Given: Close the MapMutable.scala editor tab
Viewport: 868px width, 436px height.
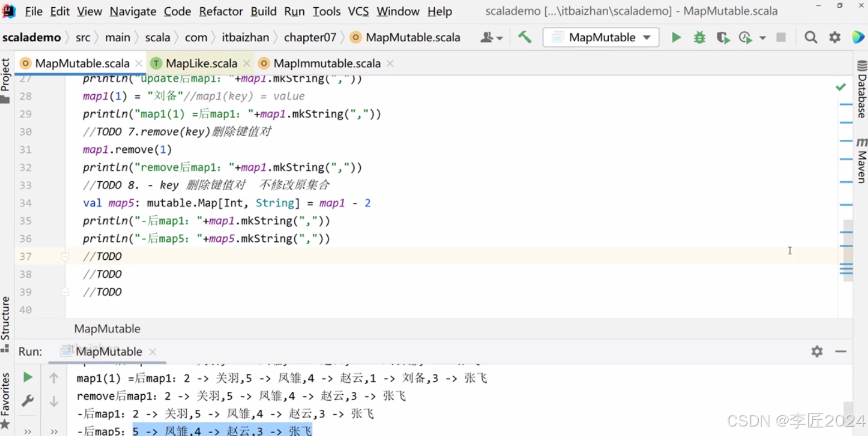Looking at the screenshot, I should 139,64.
